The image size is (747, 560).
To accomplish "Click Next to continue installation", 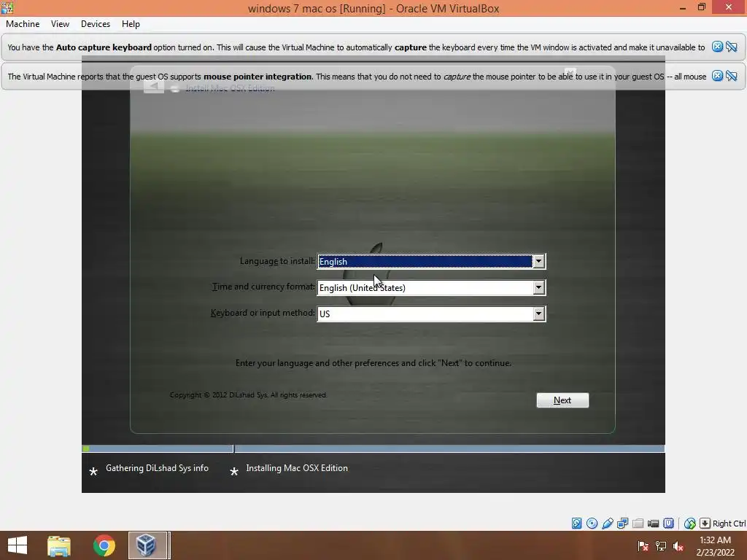I will (x=562, y=400).
